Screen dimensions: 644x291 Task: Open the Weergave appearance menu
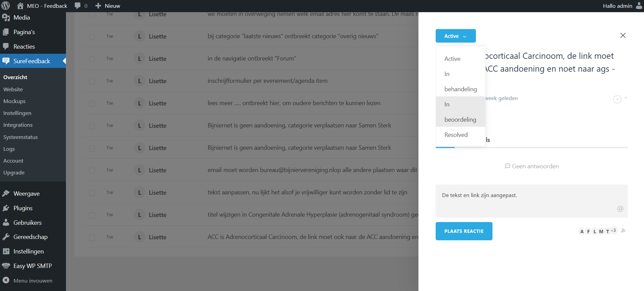click(x=26, y=194)
